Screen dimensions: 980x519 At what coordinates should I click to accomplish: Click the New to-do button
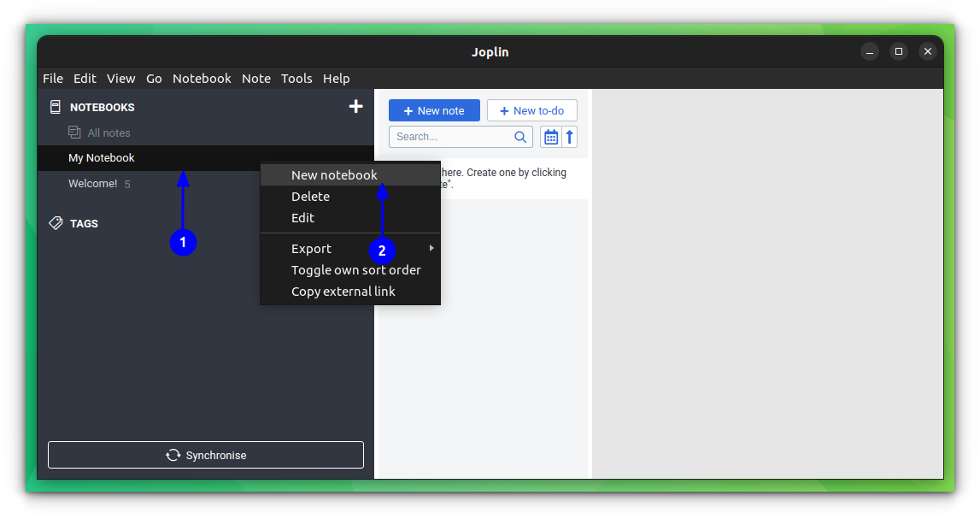(x=531, y=110)
